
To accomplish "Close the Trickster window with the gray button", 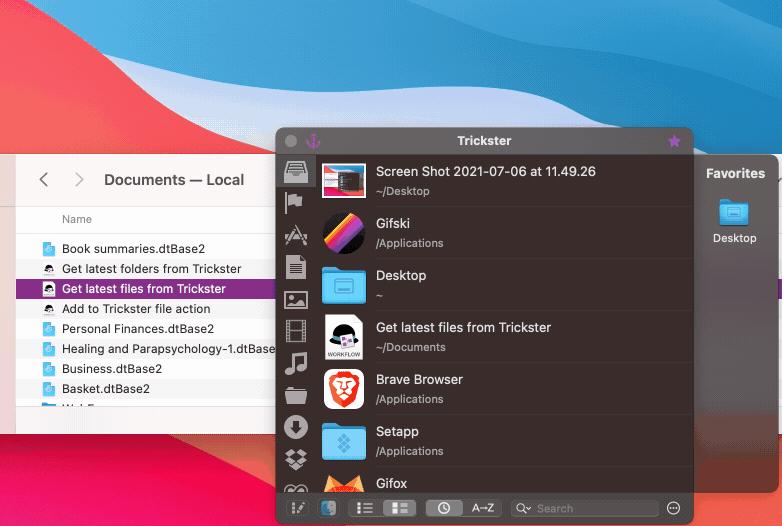I will (x=291, y=141).
